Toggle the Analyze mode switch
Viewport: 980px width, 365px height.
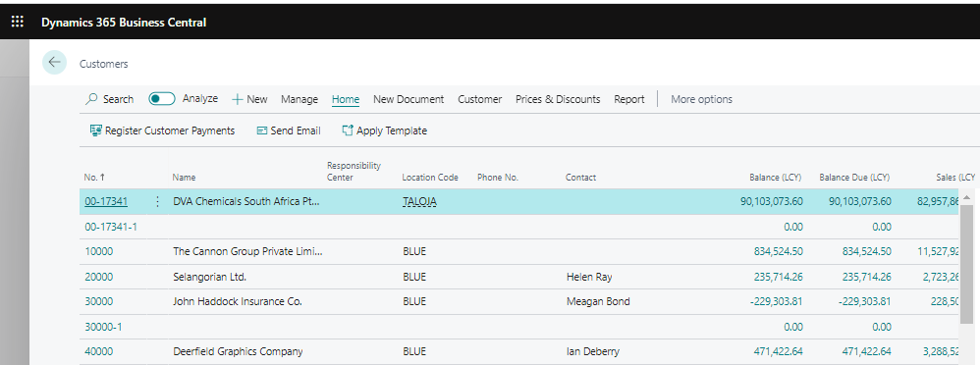(162, 99)
